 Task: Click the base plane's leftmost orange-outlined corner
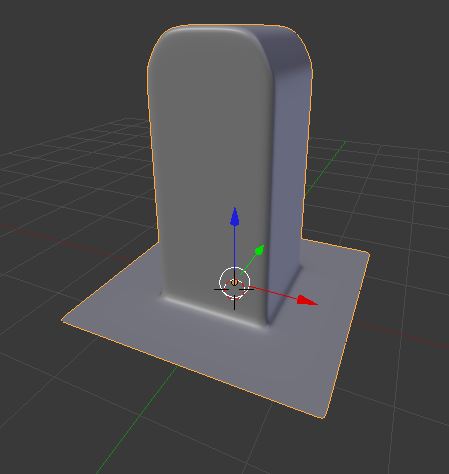tap(63, 320)
